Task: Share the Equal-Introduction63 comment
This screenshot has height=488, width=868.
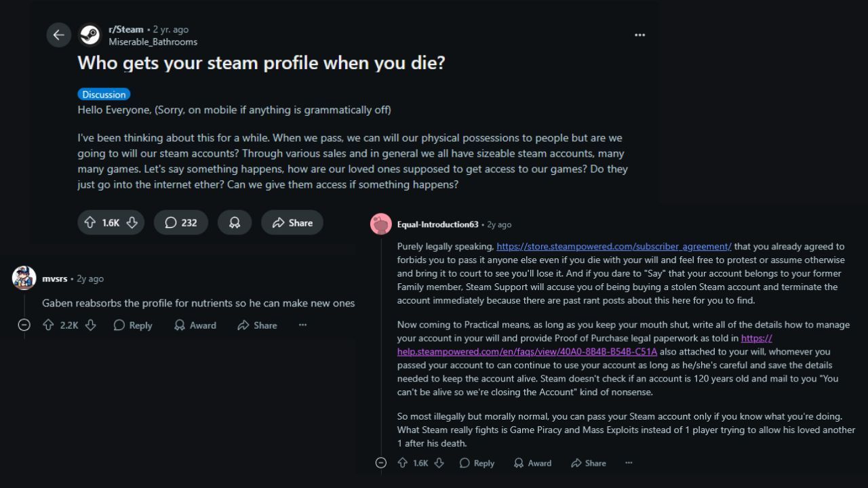Action: pyautogui.click(x=588, y=463)
